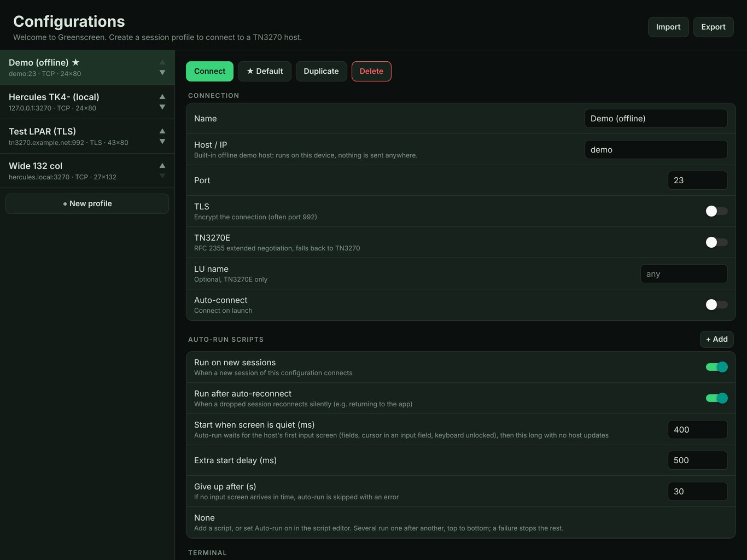
Task: Click the Configurations heading
Action: (x=69, y=21)
